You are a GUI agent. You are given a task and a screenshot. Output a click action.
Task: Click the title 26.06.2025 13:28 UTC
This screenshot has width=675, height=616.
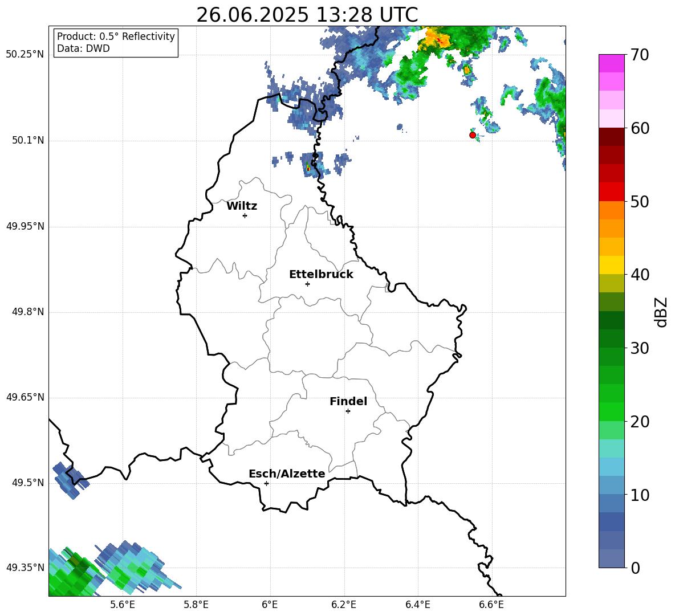pos(307,15)
